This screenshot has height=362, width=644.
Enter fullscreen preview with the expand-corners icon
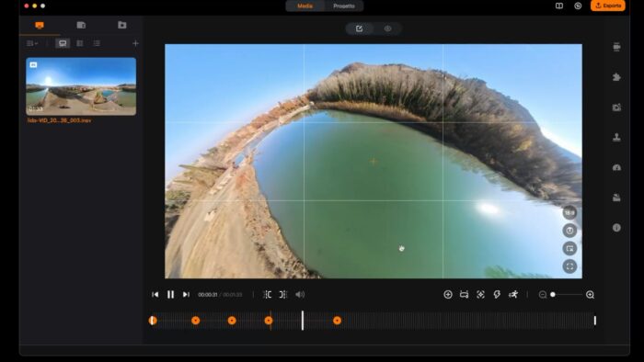click(x=569, y=266)
